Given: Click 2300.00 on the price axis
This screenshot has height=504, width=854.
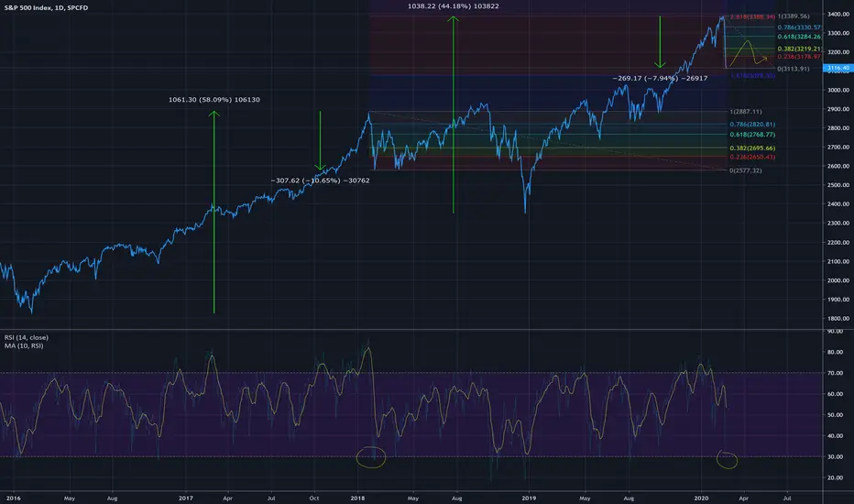Looking at the screenshot, I should (x=838, y=224).
